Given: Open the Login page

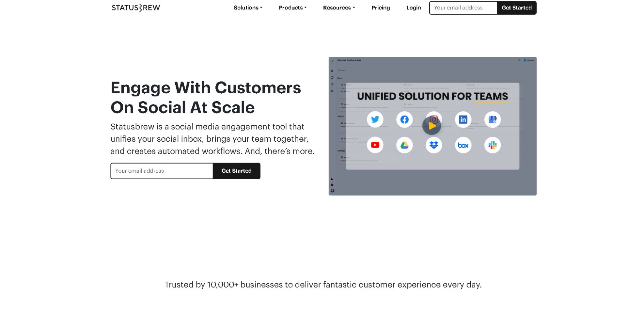Looking at the screenshot, I should (414, 8).
